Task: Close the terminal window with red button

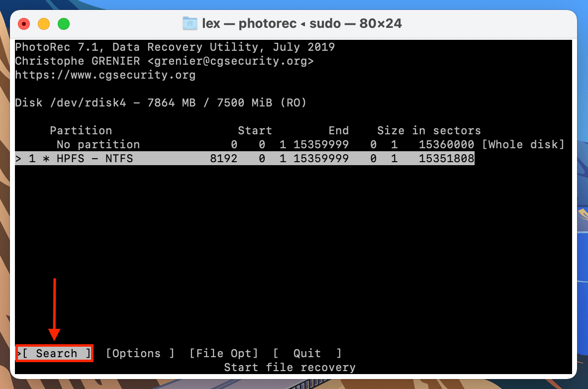Action: (24, 24)
